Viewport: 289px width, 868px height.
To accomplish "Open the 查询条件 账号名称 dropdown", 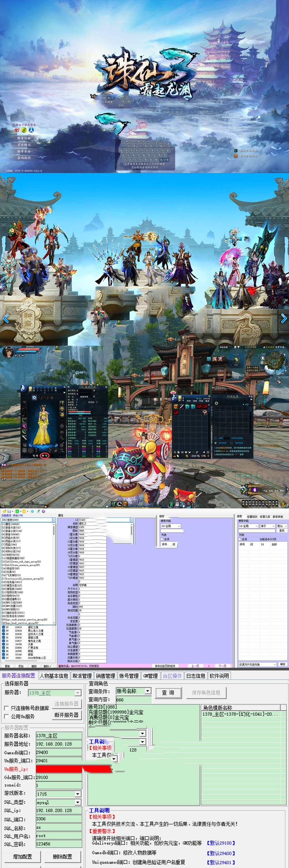I will [148, 691].
